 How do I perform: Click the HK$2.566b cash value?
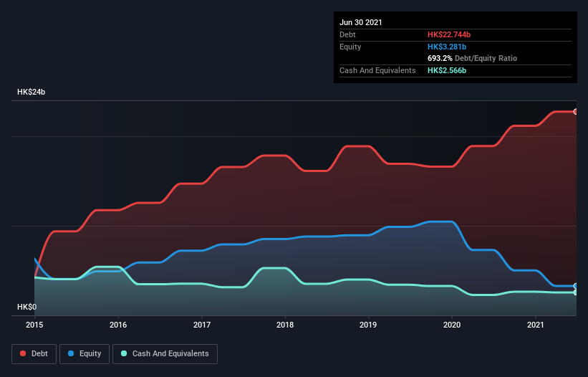pyautogui.click(x=447, y=70)
